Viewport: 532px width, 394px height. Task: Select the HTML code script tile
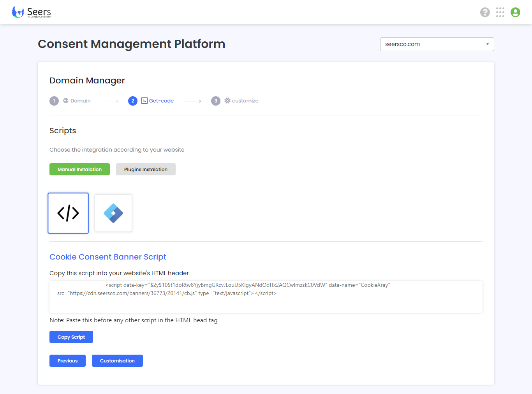click(x=68, y=213)
